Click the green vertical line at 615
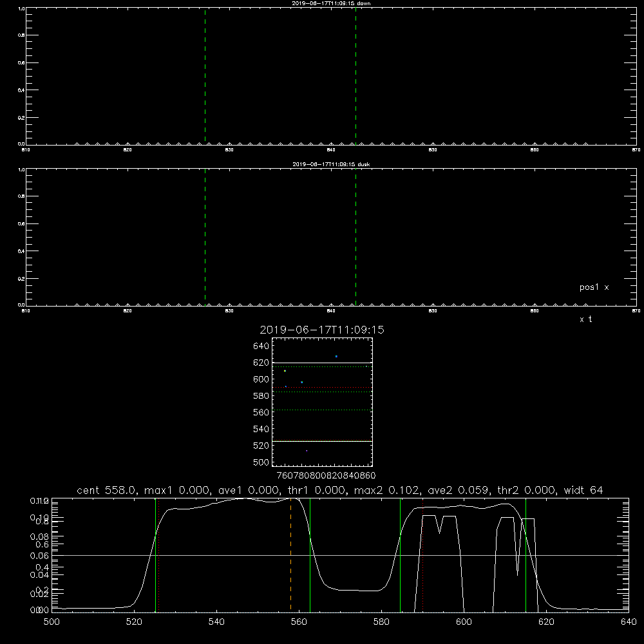 526,554
